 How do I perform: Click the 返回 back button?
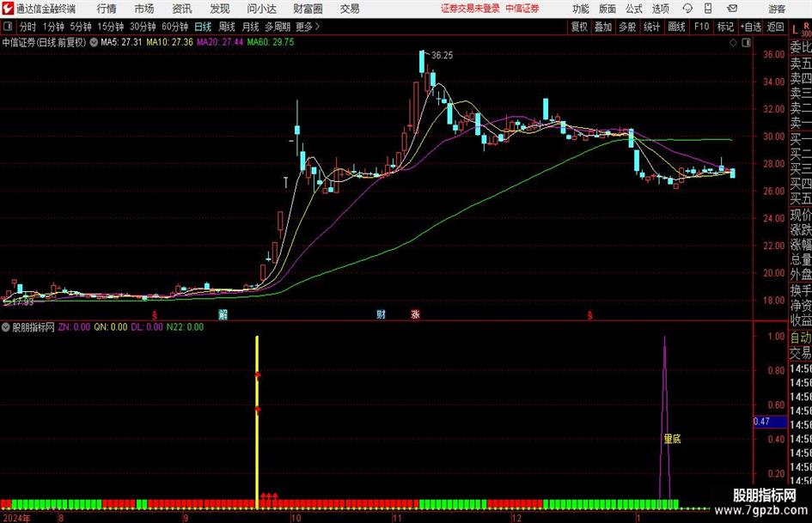[x=775, y=27]
